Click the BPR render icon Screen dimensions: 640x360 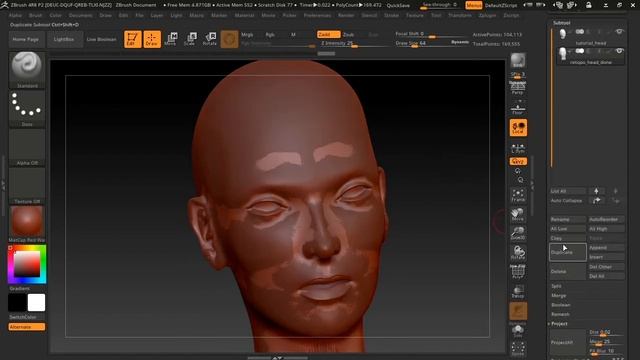(x=518, y=60)
